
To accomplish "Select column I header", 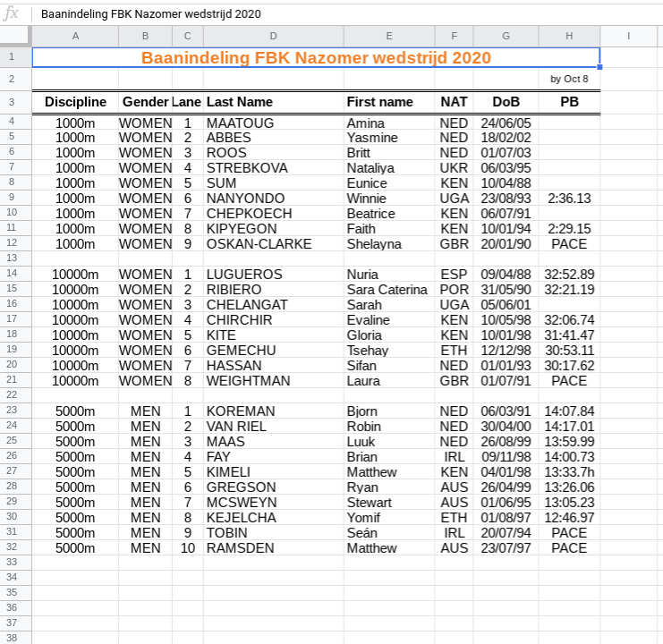I will tap(629, 37).
